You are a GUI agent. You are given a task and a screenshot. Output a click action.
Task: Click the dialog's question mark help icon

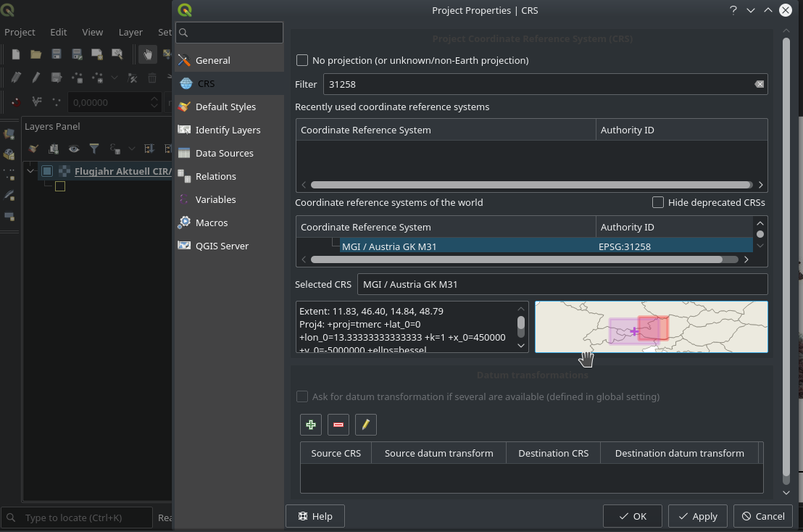click(x=733, y=10)
